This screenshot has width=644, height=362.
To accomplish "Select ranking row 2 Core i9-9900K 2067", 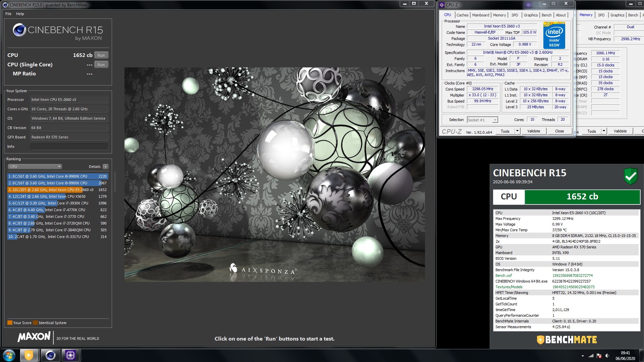I will click(57, 183).
